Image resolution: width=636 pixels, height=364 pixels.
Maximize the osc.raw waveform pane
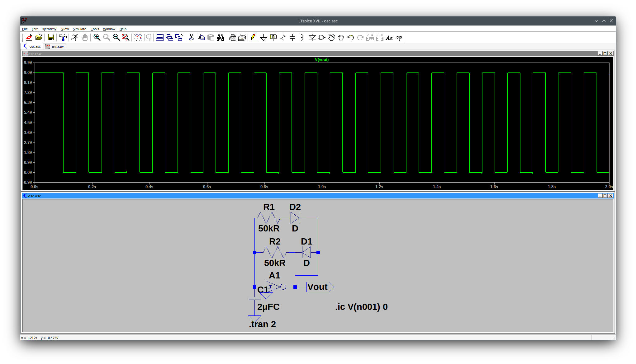click(605, 54)
